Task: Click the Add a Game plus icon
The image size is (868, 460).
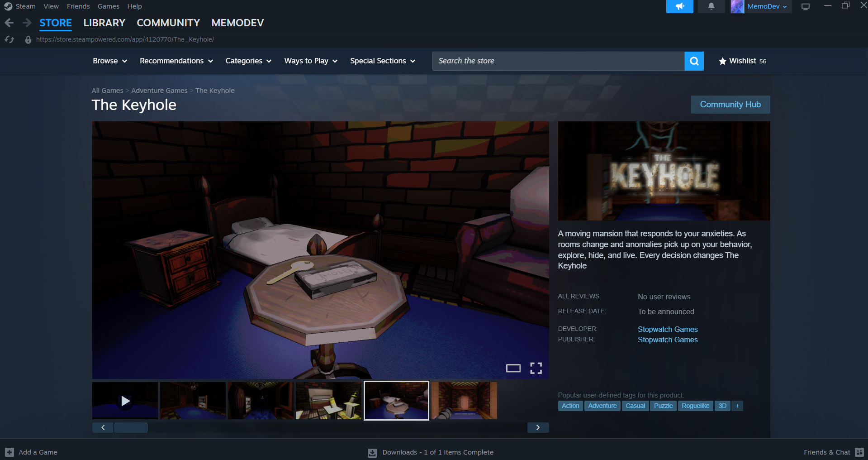Action: (9, 452)
